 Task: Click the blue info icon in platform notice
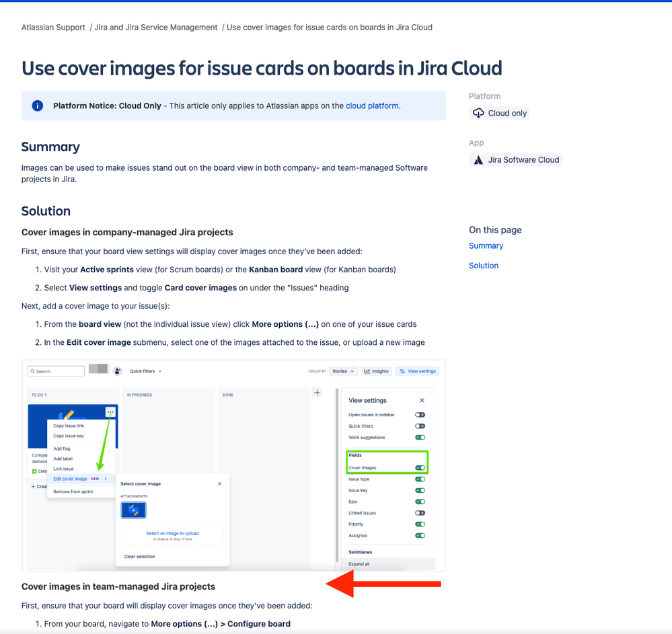click(37, 106)
